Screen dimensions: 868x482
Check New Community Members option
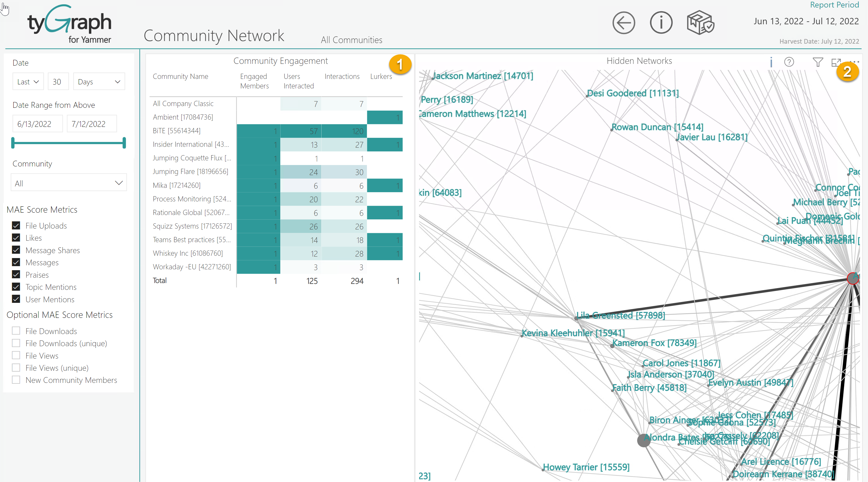16,380
